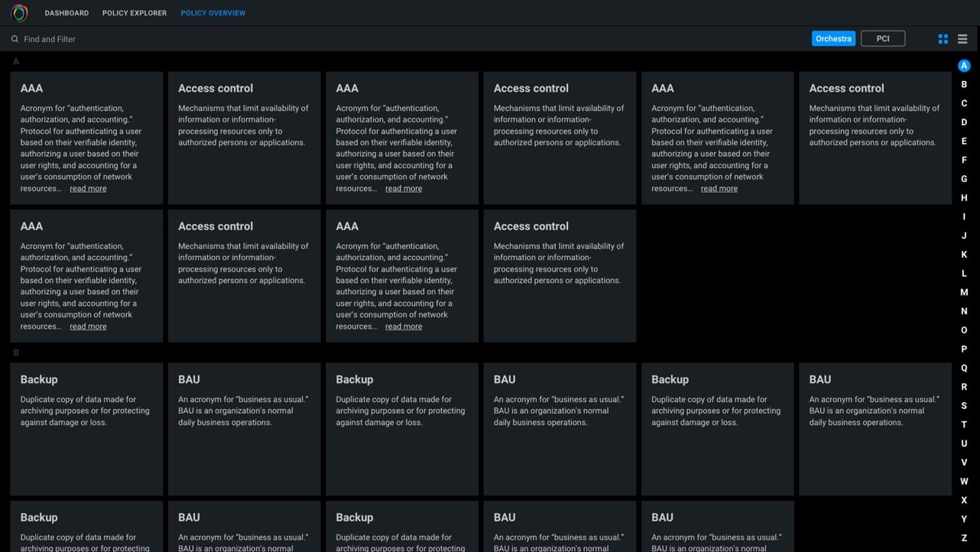Image resolution: width=980 pixels, height=552 pixels.
Task: Click the Orchestra logo icon
Action: pos(19,13)
